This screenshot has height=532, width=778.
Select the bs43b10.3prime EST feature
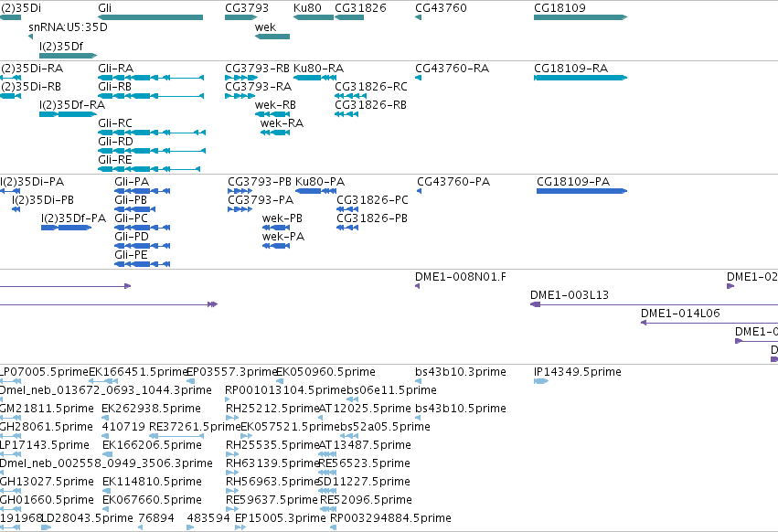(418, 381)
